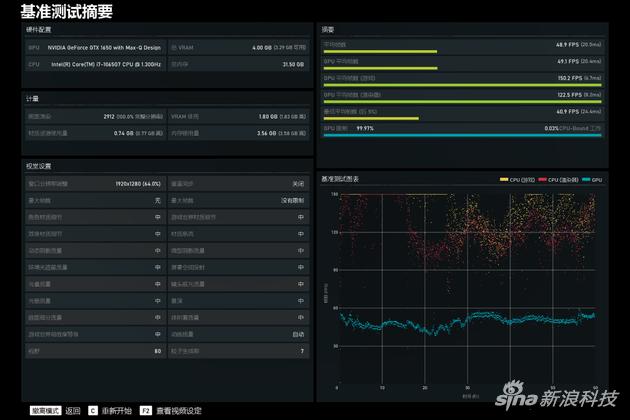Choose 重新开始 to rerun the benchmark
The width and height of the screenshot is (630, 420).
point(117,410)
